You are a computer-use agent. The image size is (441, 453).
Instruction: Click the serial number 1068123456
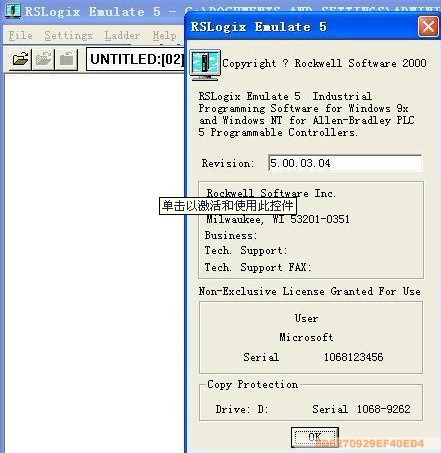(x=353, y=357)
